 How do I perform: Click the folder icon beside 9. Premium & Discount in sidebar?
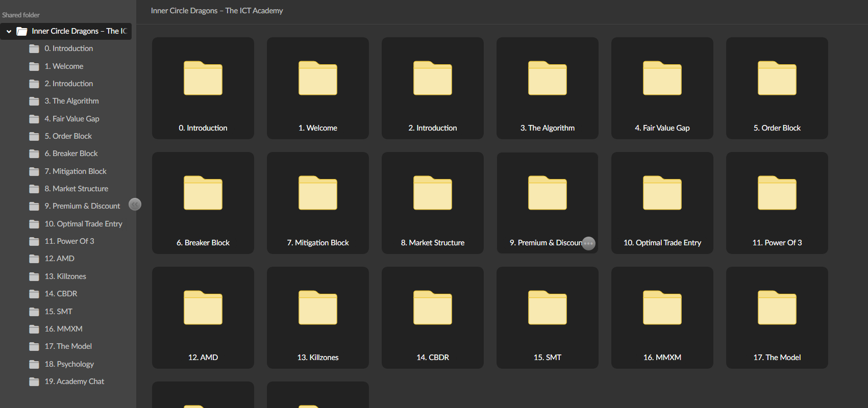tap(34, 207)
